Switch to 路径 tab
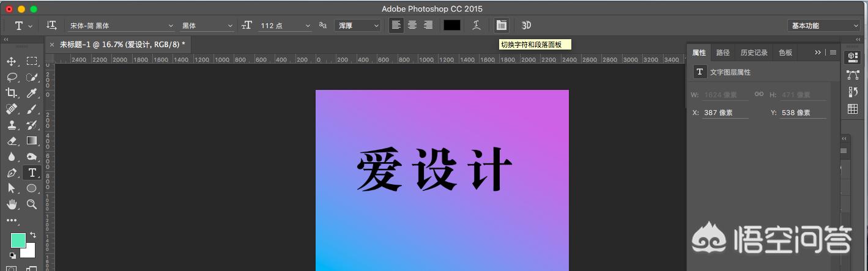 click(723, 53)
